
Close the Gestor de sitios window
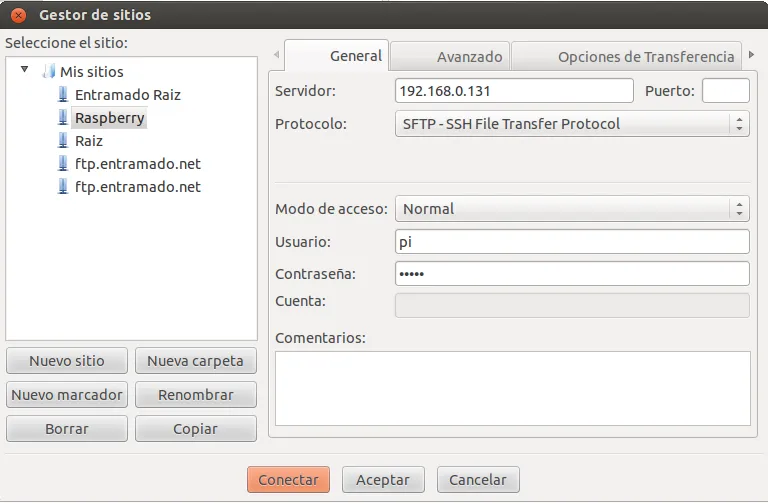point(18,15)
